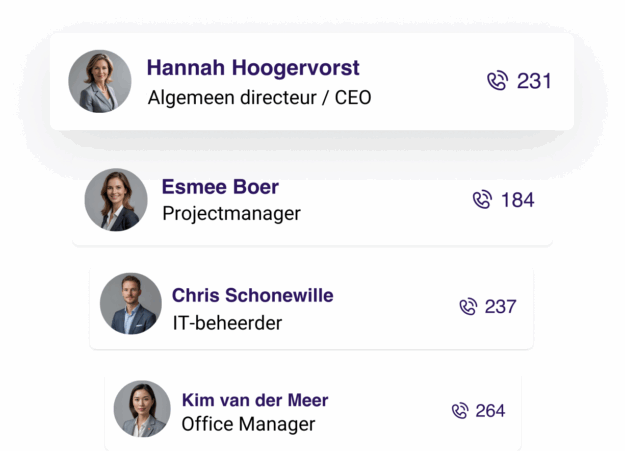Image resolution: width=625 pixels, height=451 pixels.
Task: Select the name Esmee Boer
Action: click(220, 187)
